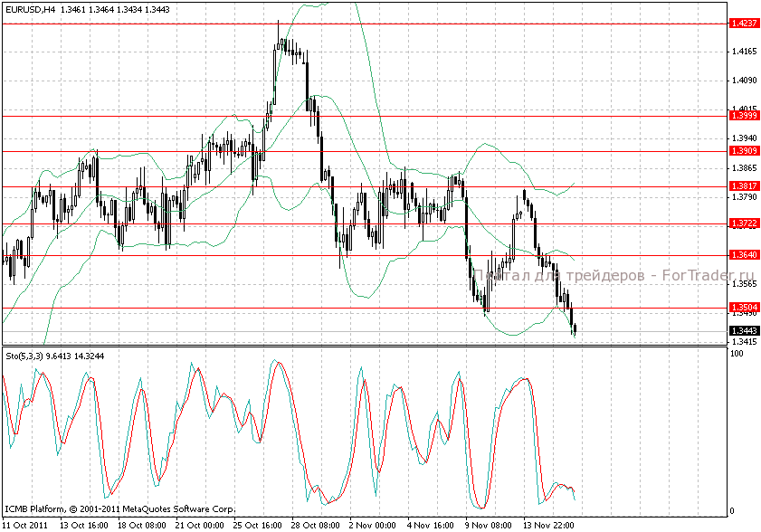Click the 2 Nov 00:00 time label
The height and width of the screenshot is (532, 761).
[372, 525]
